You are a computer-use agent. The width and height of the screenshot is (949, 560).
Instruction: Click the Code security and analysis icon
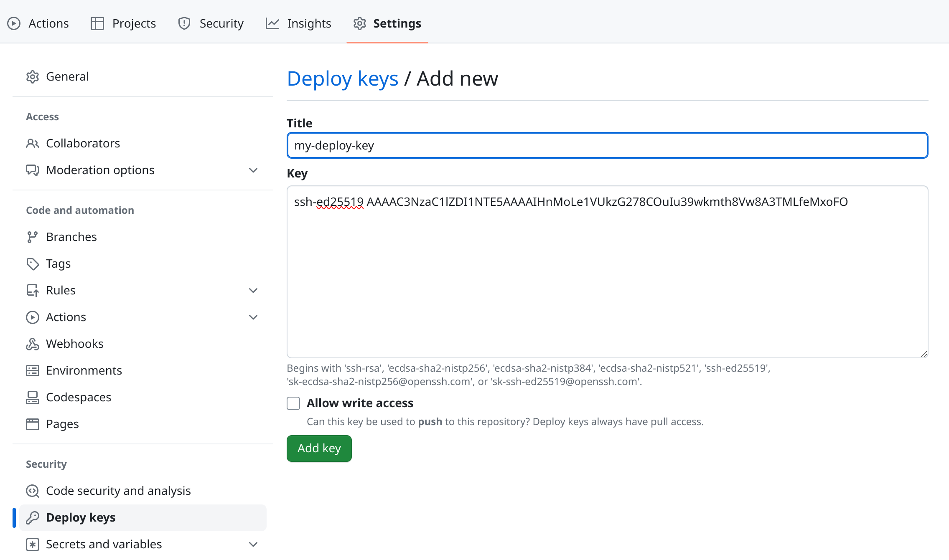click(33, 491)
